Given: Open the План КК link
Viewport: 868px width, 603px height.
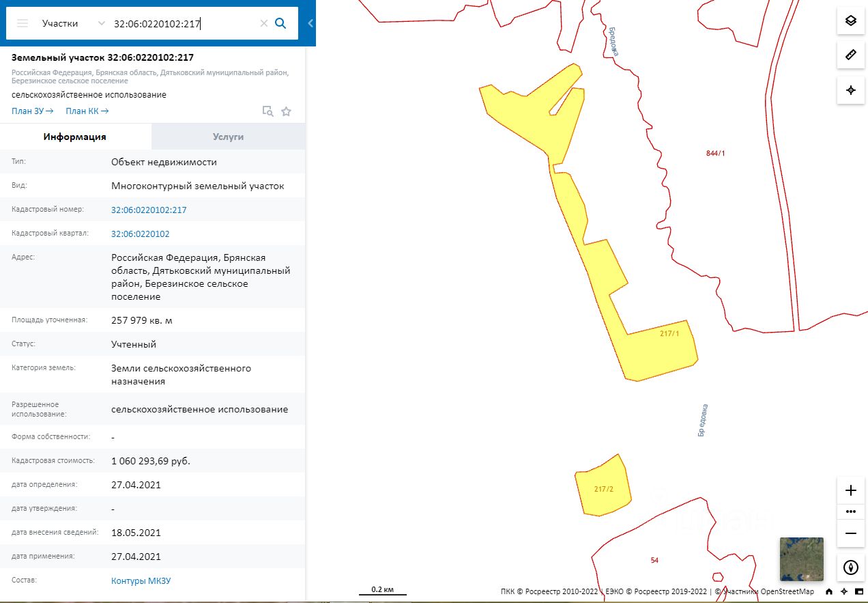Looking at the screenshot, I should click(x=87, y=111).
